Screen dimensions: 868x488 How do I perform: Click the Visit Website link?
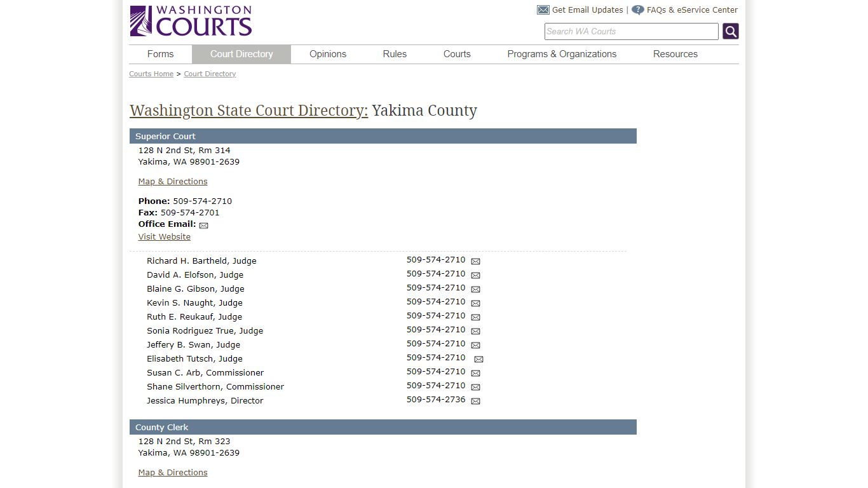click(x=165, y=237)
